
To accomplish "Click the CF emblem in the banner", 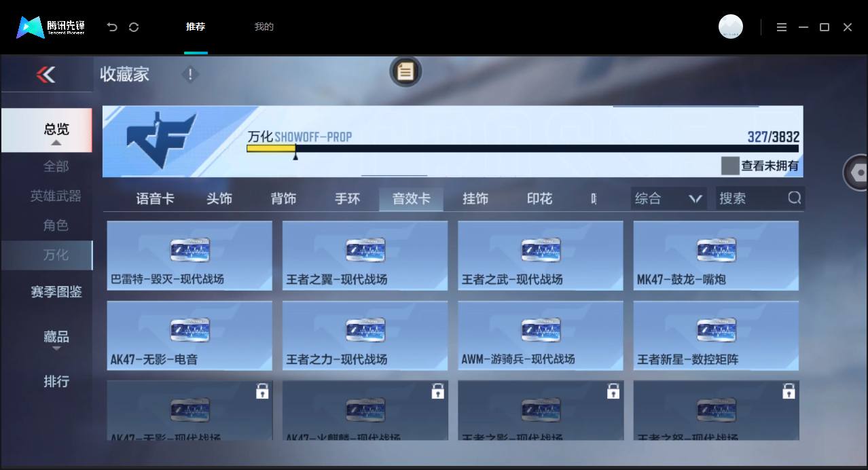I will [162, 141].
